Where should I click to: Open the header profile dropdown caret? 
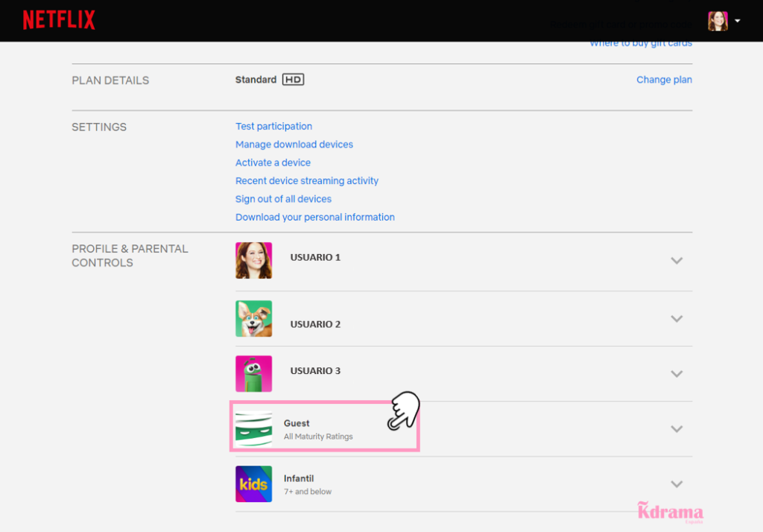click(738, 21)
